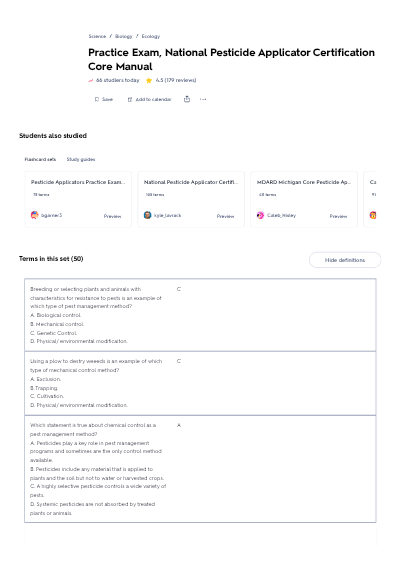Select the plow to destroy weeds term card

point(200,383)
